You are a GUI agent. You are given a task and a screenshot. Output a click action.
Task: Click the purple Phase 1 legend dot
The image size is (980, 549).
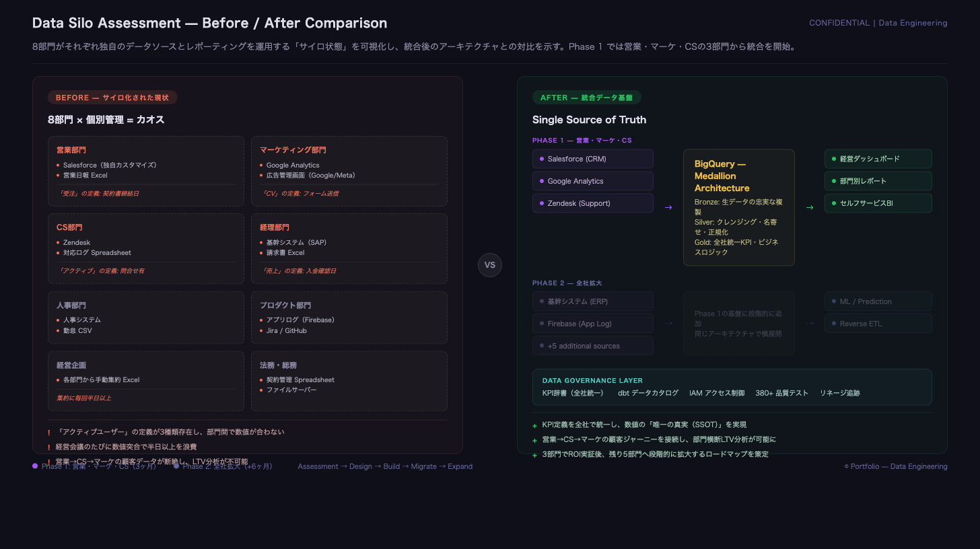(x=35, y=466)
